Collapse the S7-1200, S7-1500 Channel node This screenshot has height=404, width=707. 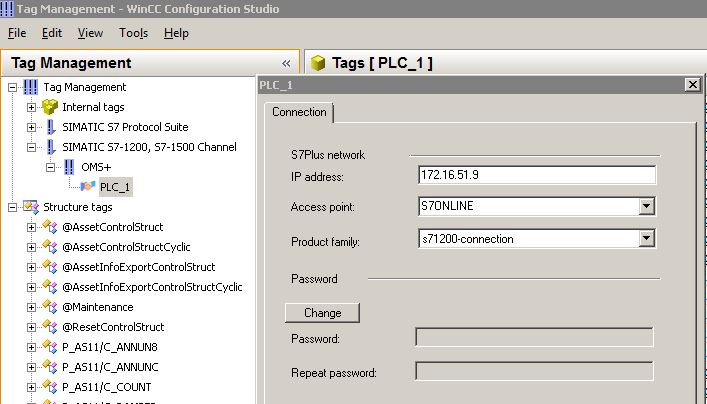(x=31, y=147)
